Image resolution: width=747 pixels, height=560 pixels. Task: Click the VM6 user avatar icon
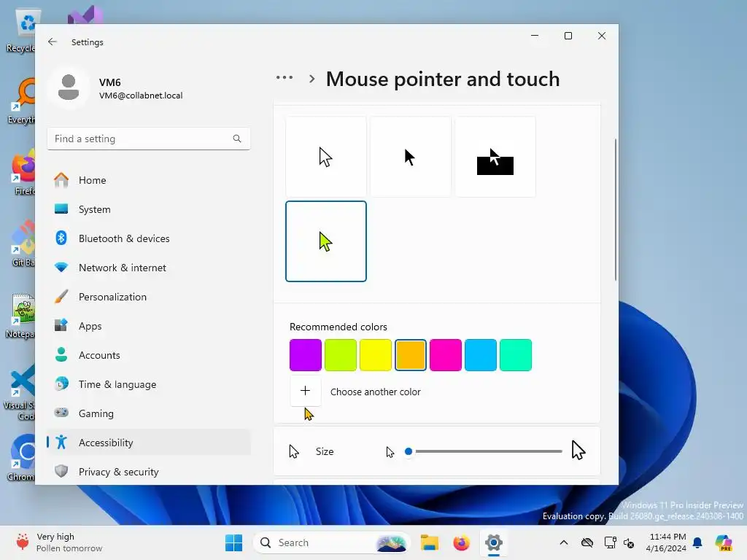pyautogui.click(x=69, y=87)
